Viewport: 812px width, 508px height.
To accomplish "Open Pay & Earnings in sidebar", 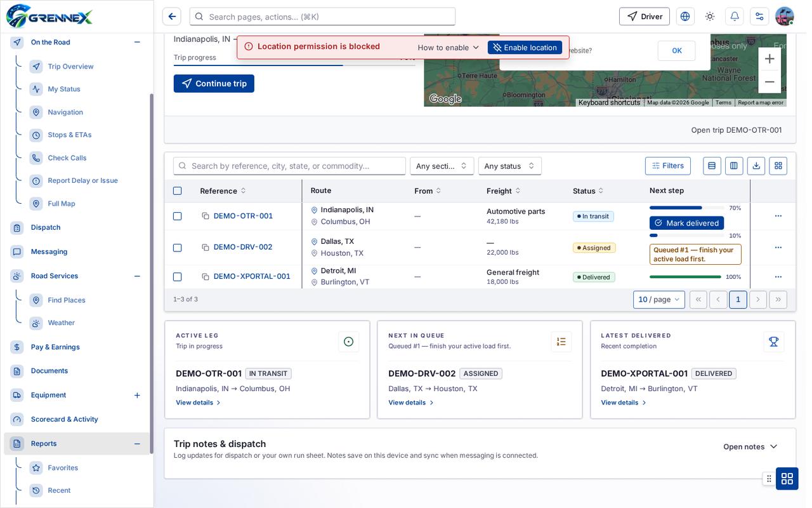I will pos(55,347).
